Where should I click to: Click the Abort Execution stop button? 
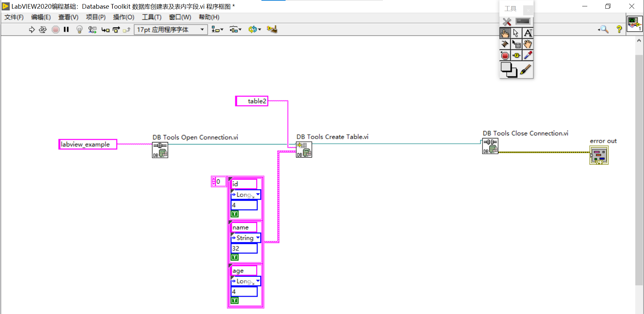click(55, 29)
